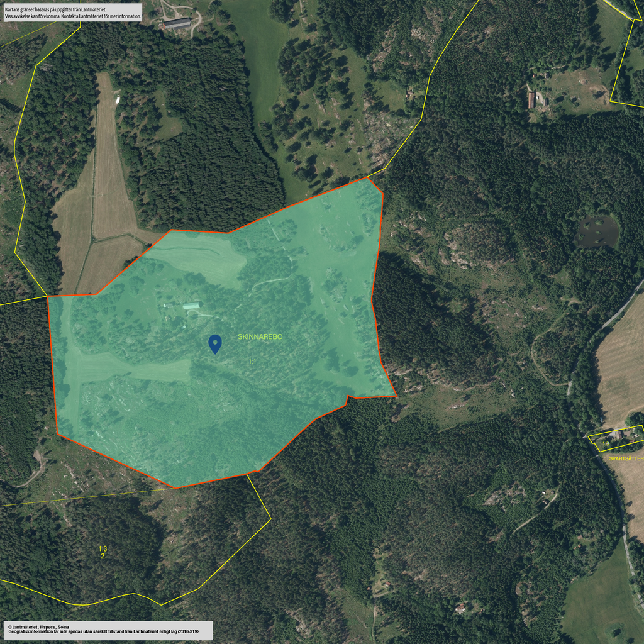This screenshot has height=644, width=644.
Task: Click the SVARTSÄTTER property label
Action: [x=626, y=459]
